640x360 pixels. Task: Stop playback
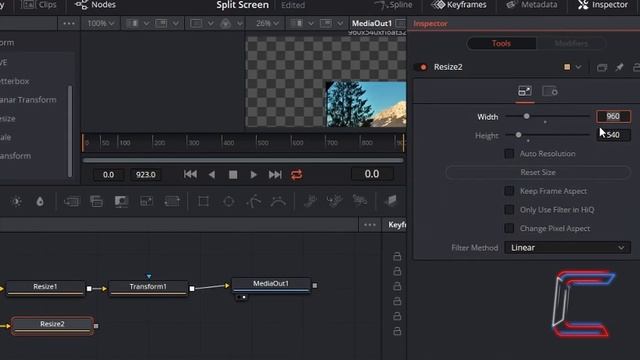coord(233,175)
